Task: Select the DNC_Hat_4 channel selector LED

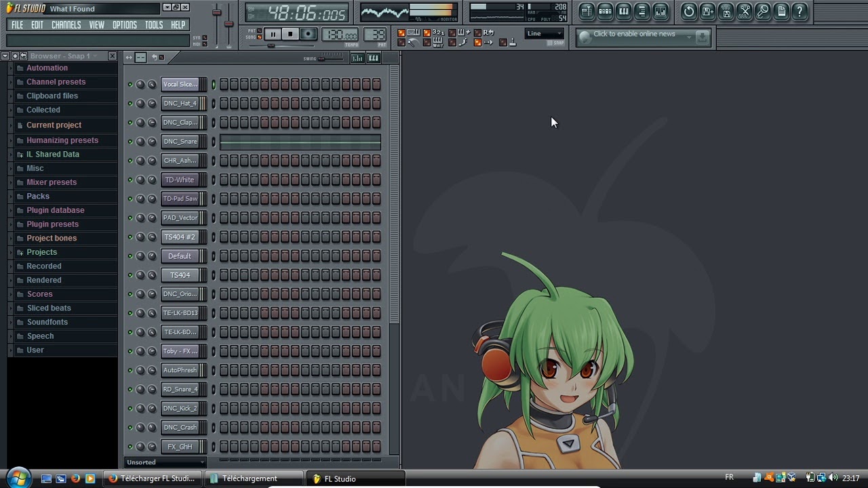Action: [x=213, y=104]
